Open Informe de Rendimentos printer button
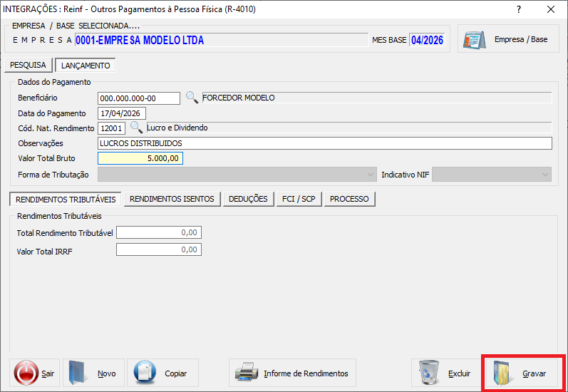Screen dimensions: 568x392 tap(292, 373)
